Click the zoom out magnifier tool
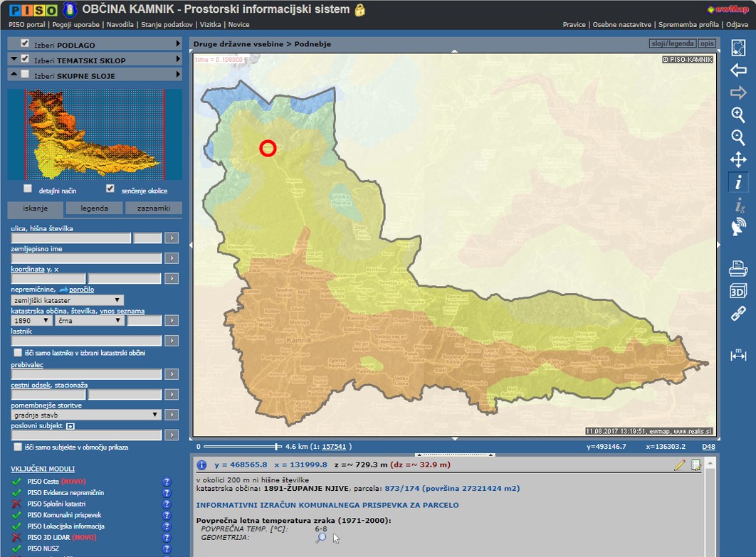 738,137
